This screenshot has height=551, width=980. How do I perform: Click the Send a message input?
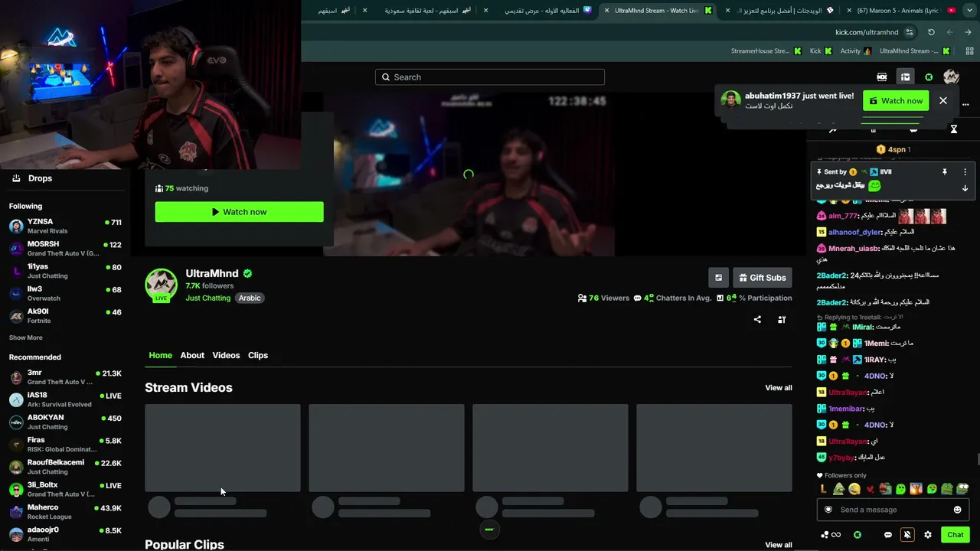pos(893,510)
